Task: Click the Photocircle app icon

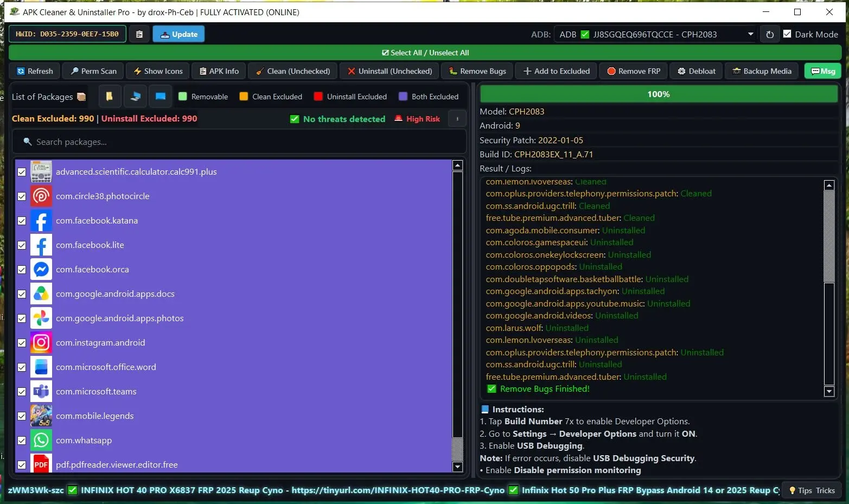Action: click(41, 196)
